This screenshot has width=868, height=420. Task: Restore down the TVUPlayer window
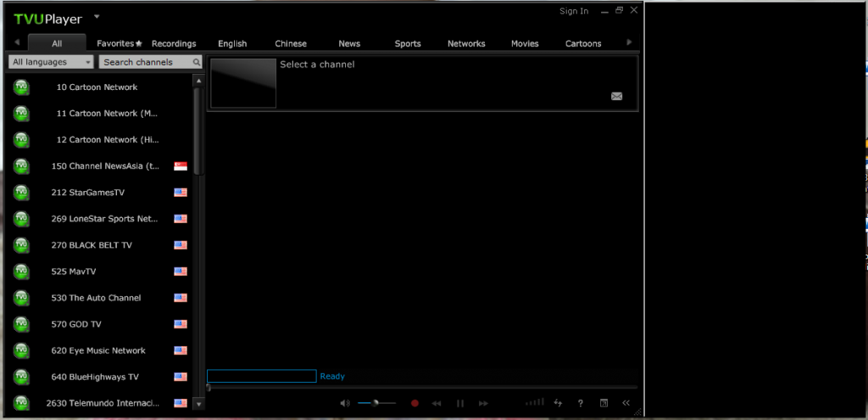[x=620, y=10]
